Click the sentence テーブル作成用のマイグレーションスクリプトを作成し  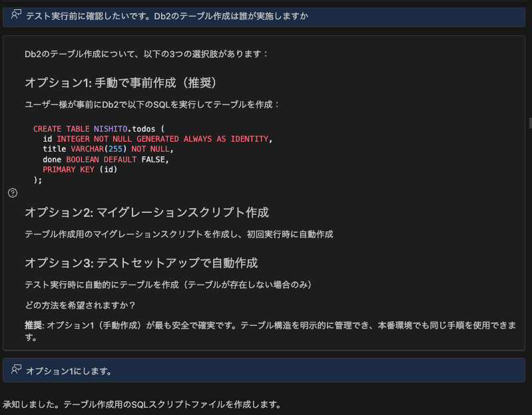(179, 234)
